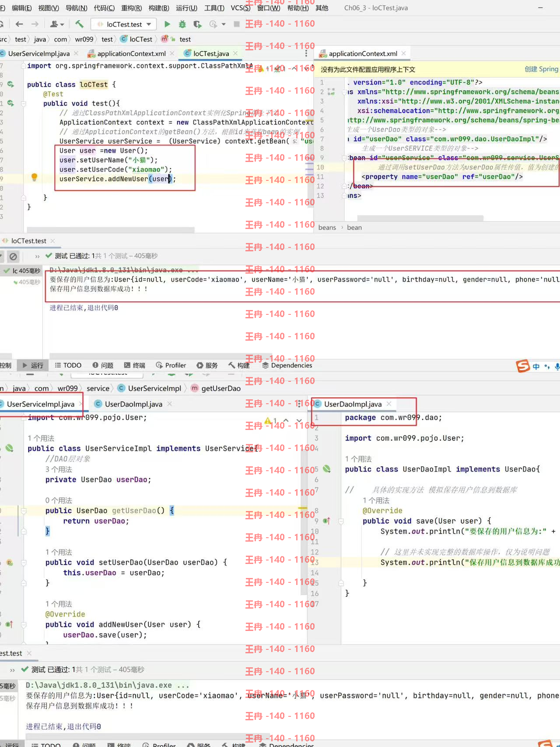The image size is (560, 747).
Task: Open the user account icon dropdown
Action: point(57,24)
